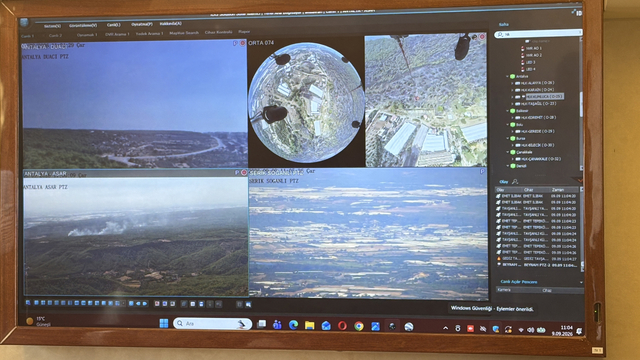This screenshot has height=360, width=640.
Task: Close the ANTALYA ASAR camera stream
Action: pyautogui.click(x=244, y=173)
